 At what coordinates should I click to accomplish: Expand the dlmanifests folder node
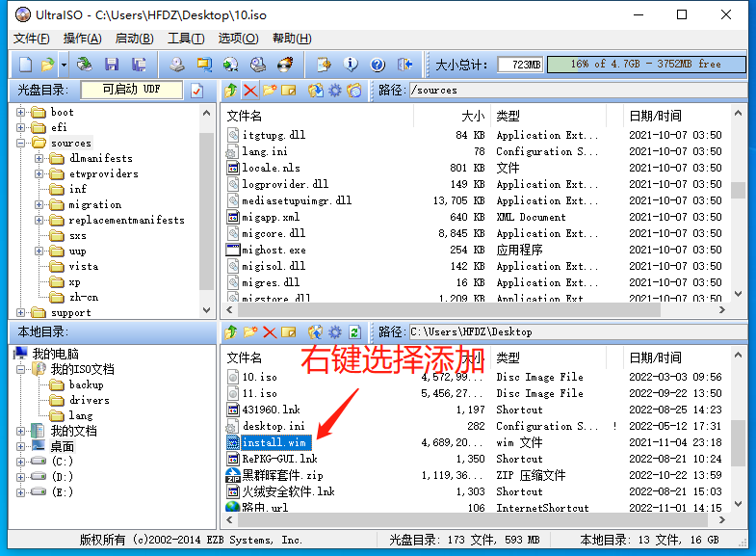[39, 159]
